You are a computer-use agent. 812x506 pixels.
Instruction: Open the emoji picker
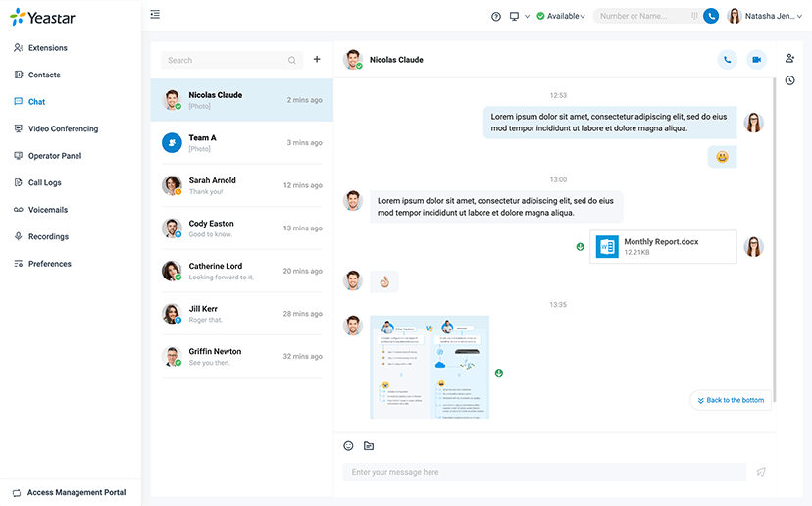click(x=348, y=446)
